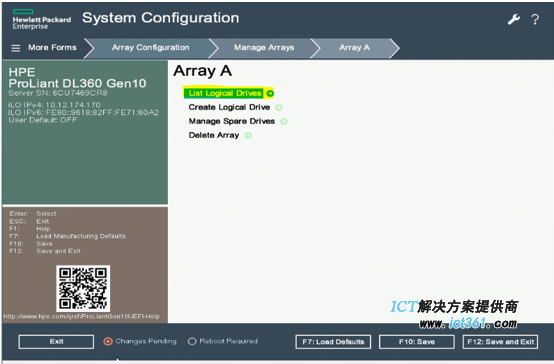
Task: Choose Delete Array option
Action: click(214, 135)
